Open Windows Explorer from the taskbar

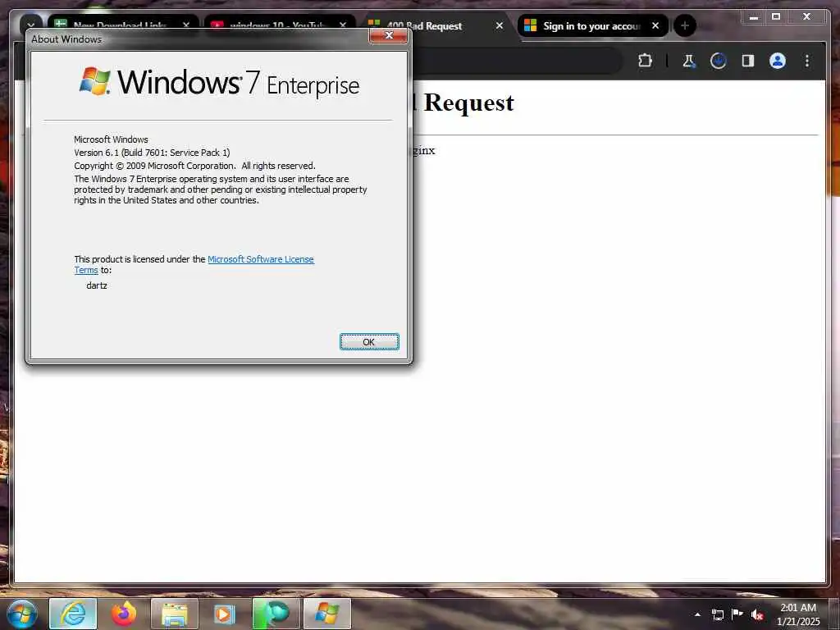click(x=175, y=614)
